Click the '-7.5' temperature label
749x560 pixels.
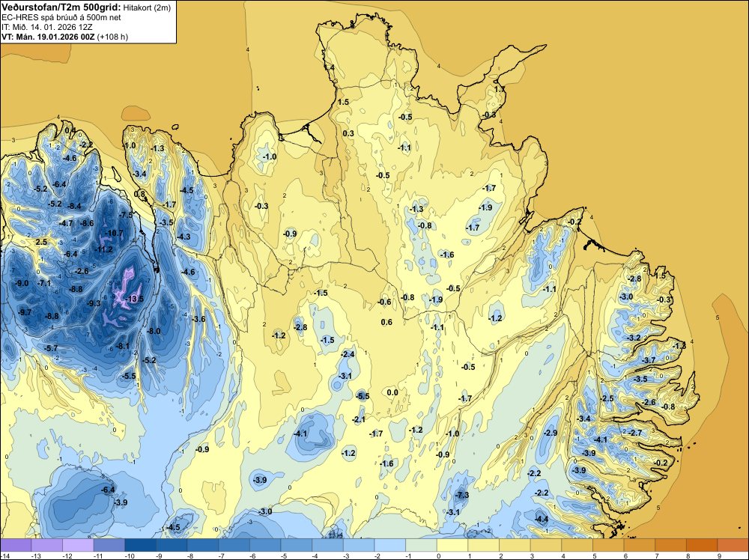click(126, 216)
